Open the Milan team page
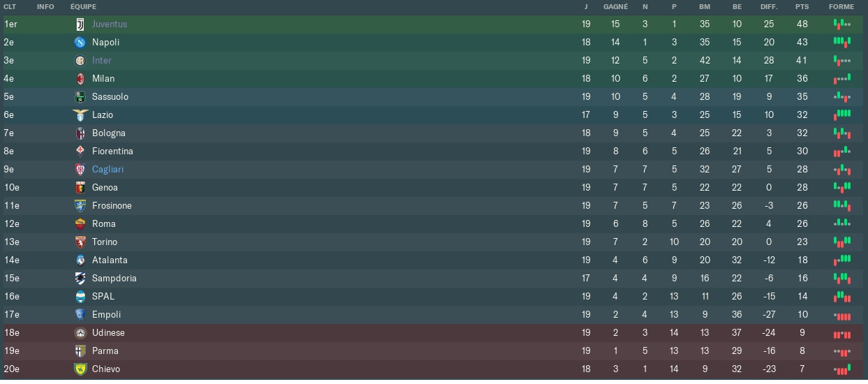 click(x=103, y=79)
